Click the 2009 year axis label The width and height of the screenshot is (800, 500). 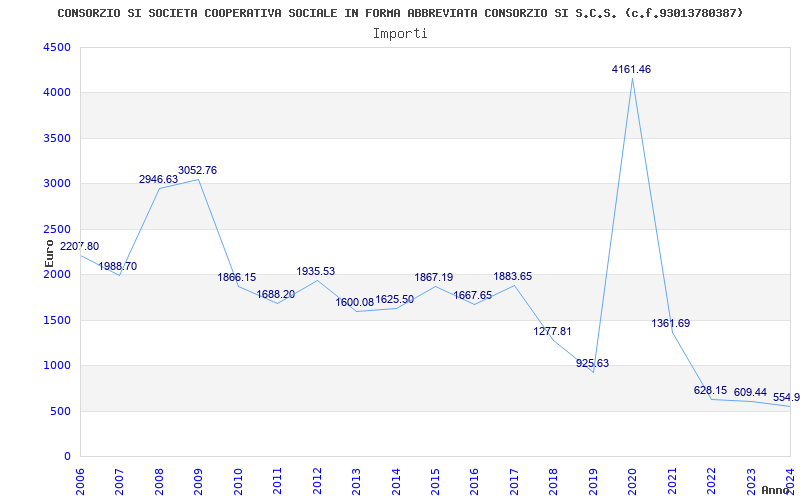pos(198,481)
